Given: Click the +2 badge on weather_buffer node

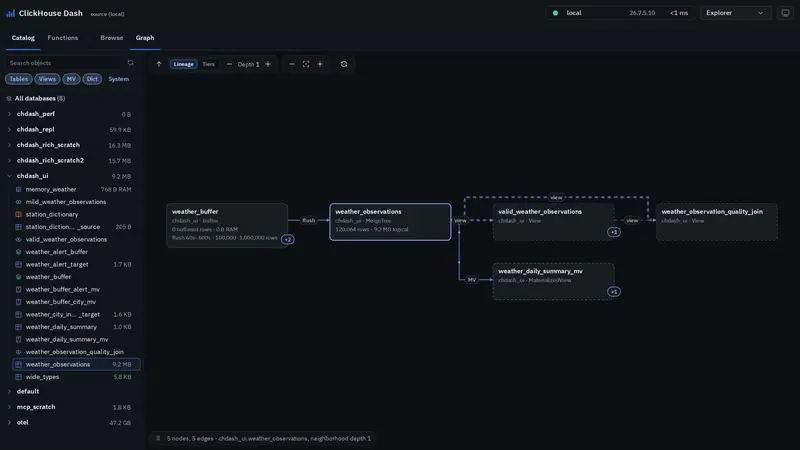Looking at the screenshot, I should point(288,239).
